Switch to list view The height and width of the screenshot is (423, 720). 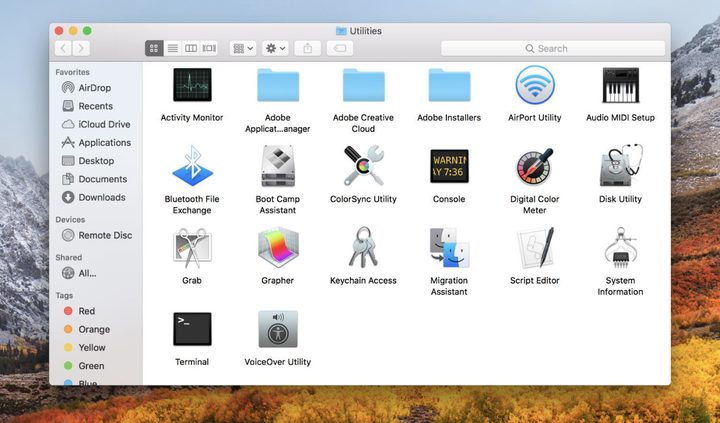(172, 48)
